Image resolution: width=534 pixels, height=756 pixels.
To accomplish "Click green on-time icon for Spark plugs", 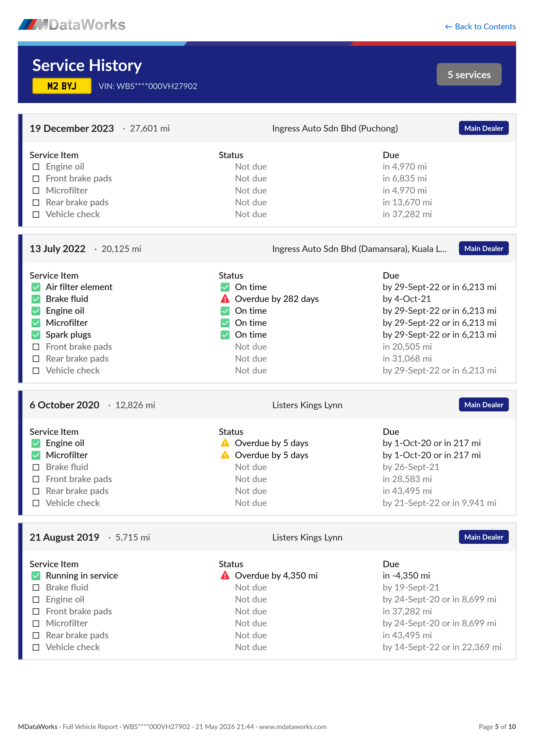I will tap(225, 335).
